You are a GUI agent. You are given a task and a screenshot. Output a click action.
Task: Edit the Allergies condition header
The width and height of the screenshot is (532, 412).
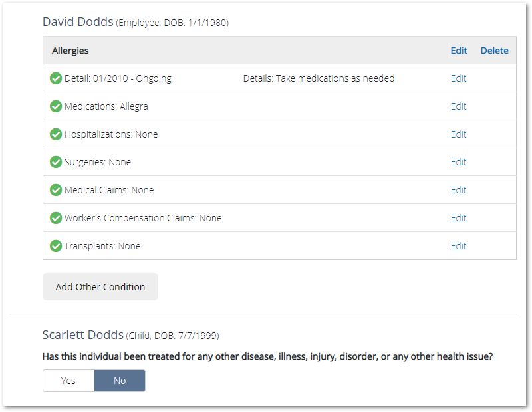coord(459,51)
